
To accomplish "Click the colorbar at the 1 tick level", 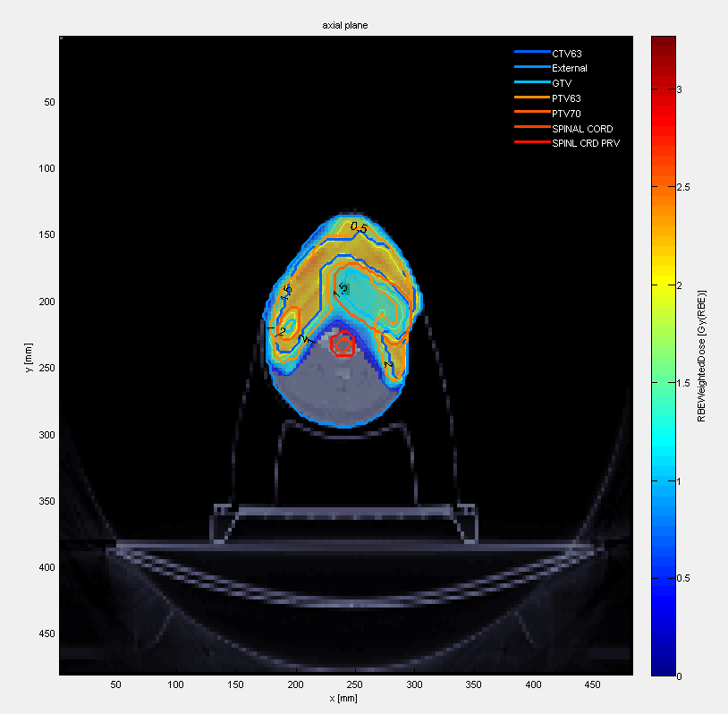I will (x=663, y=481).
